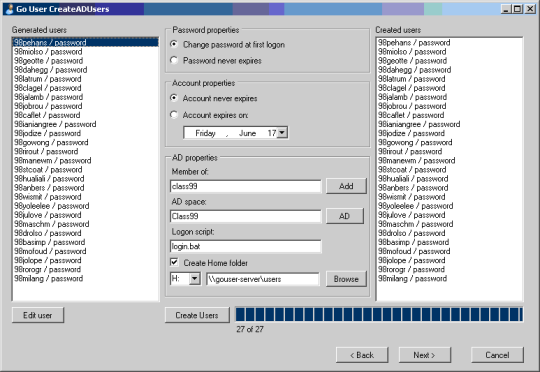The width and height of the screenshot is (540, 372).
Task: Select 98anbers in Generated users list
Action: [85, 188]
